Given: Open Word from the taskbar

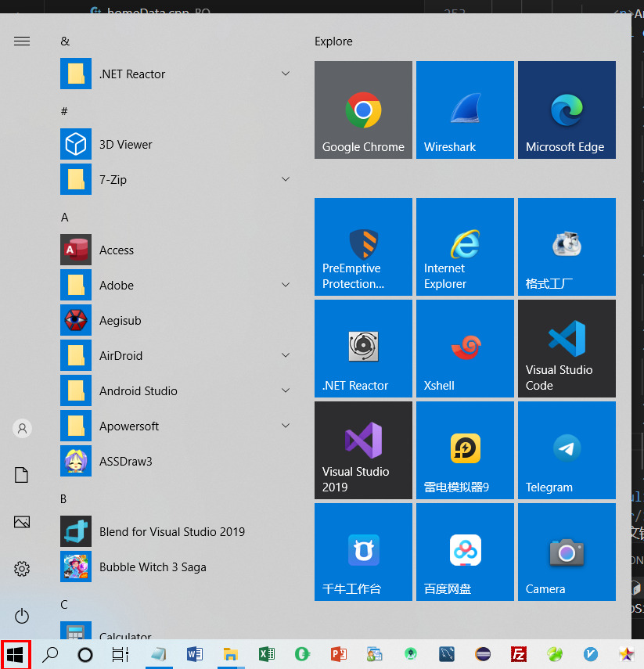Looking at the screenshot, I should [x=195, y=654].
